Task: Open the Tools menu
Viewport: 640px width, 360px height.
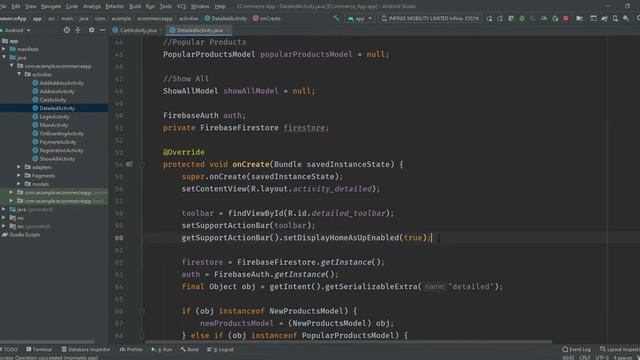Action: (x=165, y=6)
